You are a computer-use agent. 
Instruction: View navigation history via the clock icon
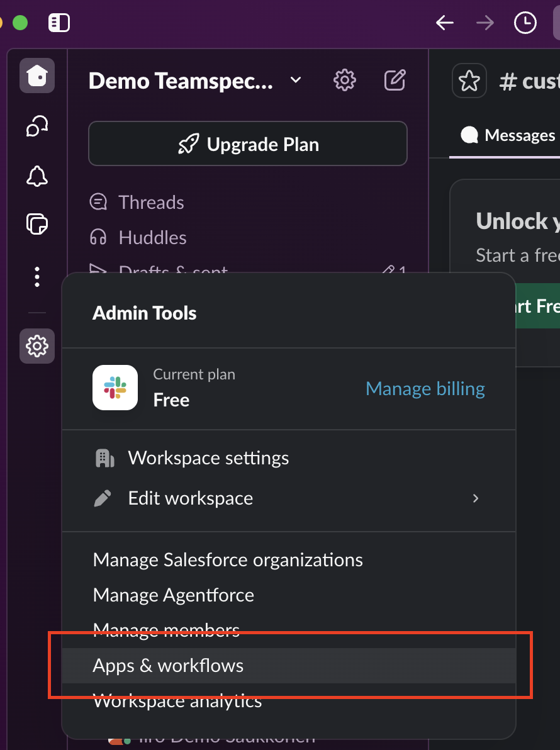(525, 23)
